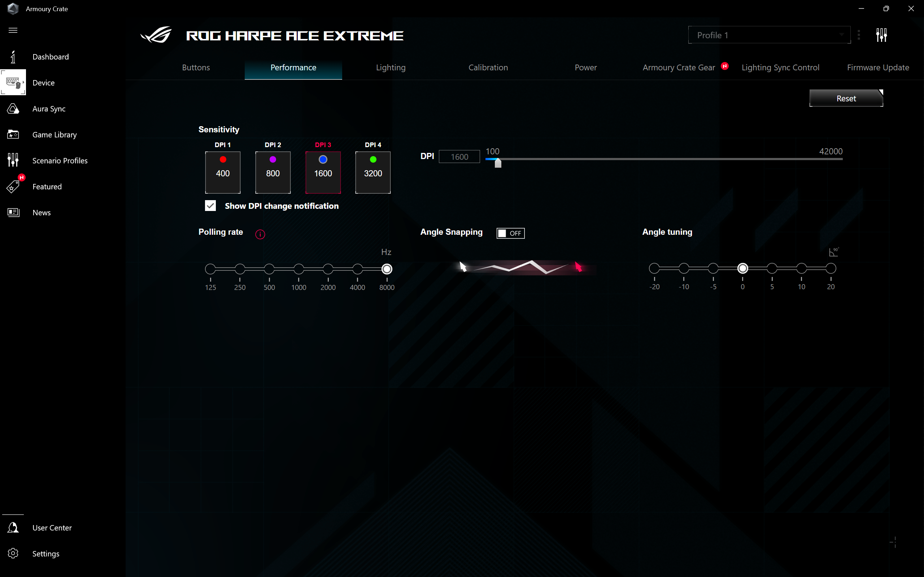The width and height of the screenshot is (924, 577).
Task: Open the Scenario Profiles panel
Action: coord(60,160)
